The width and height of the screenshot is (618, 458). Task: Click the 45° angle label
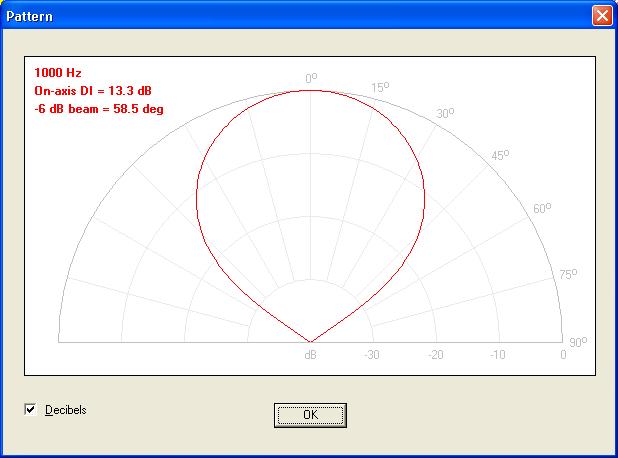point(500,155)
